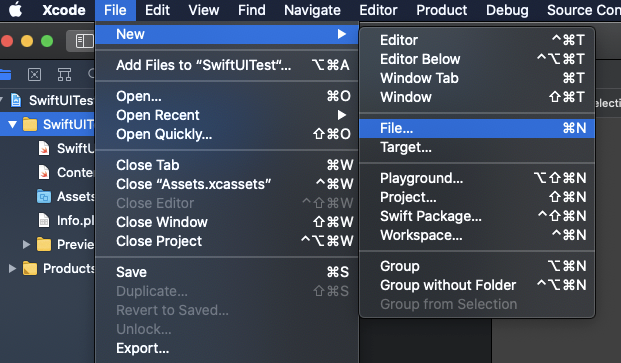Click the Products folder icon

(30, 268)
